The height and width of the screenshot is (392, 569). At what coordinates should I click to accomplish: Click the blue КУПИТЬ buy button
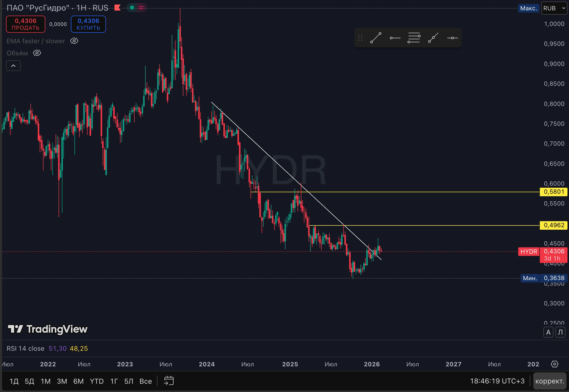[x=88, y=24]
